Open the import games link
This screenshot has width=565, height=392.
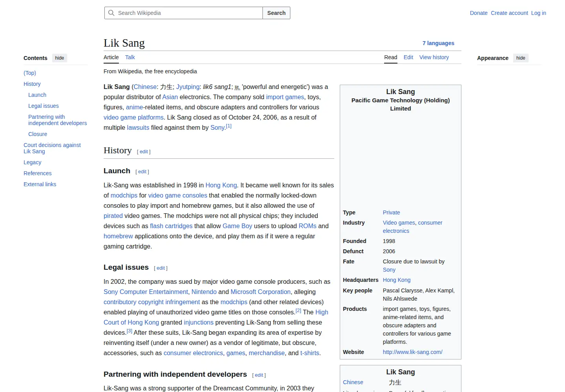click(285, 97)
